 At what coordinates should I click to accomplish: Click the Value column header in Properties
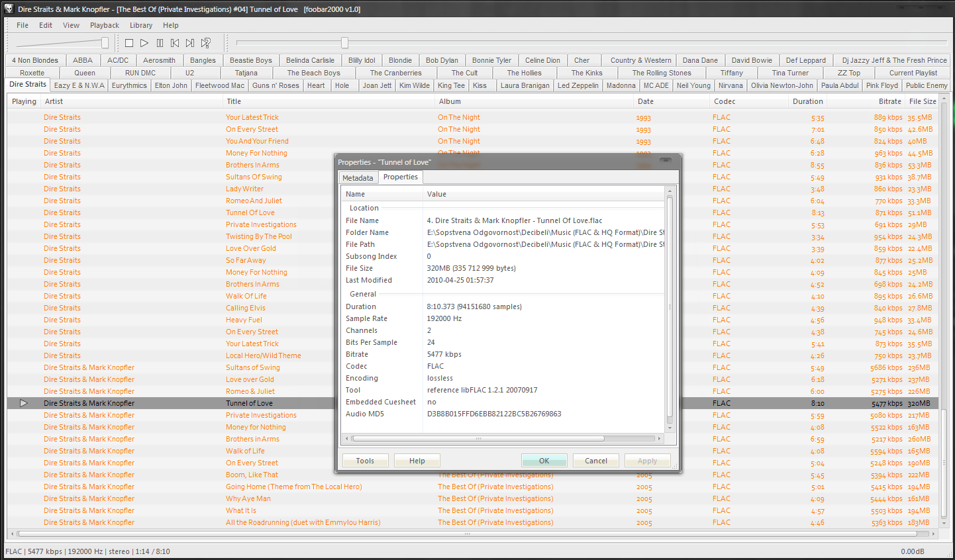[544, 194]
